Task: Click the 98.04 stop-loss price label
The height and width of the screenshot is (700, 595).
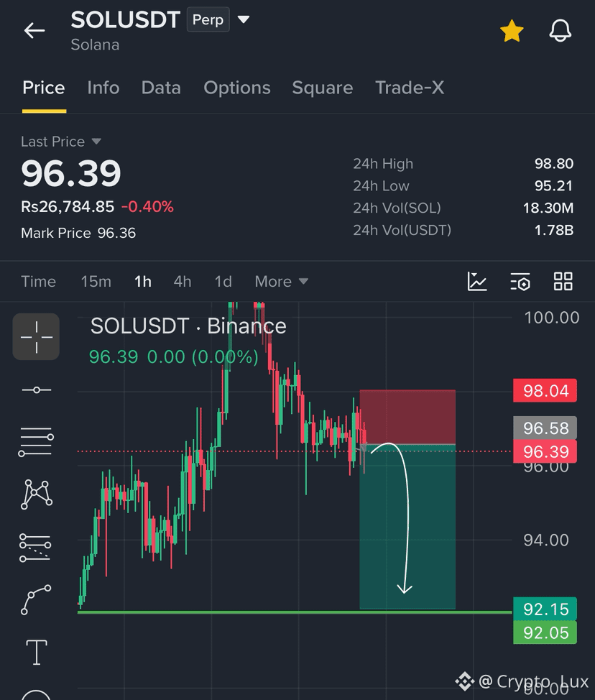Action: pyautogui.click(x=545, y=391)
